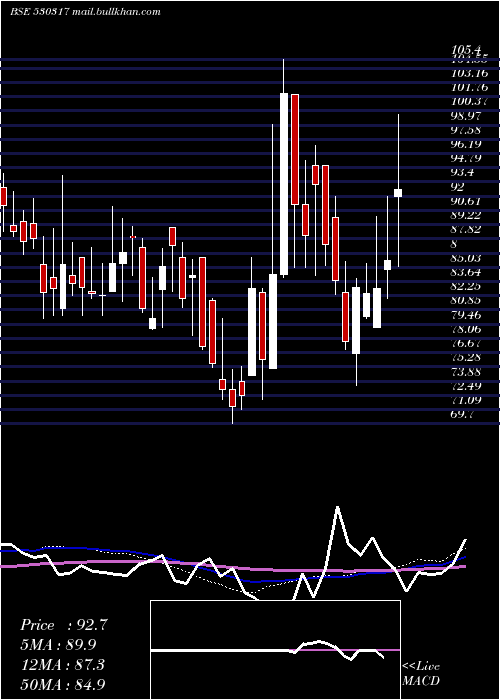Click the 5MA : 89.9 readout
Image resolution: width=500 pixels, height=700 pixels.
[58, 645]
